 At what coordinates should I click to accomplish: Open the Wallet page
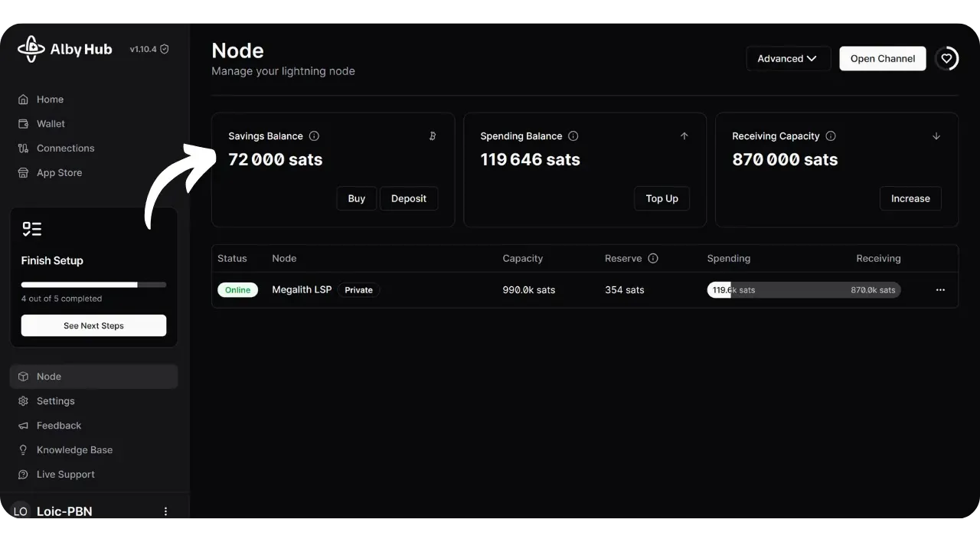click(51, 124)
